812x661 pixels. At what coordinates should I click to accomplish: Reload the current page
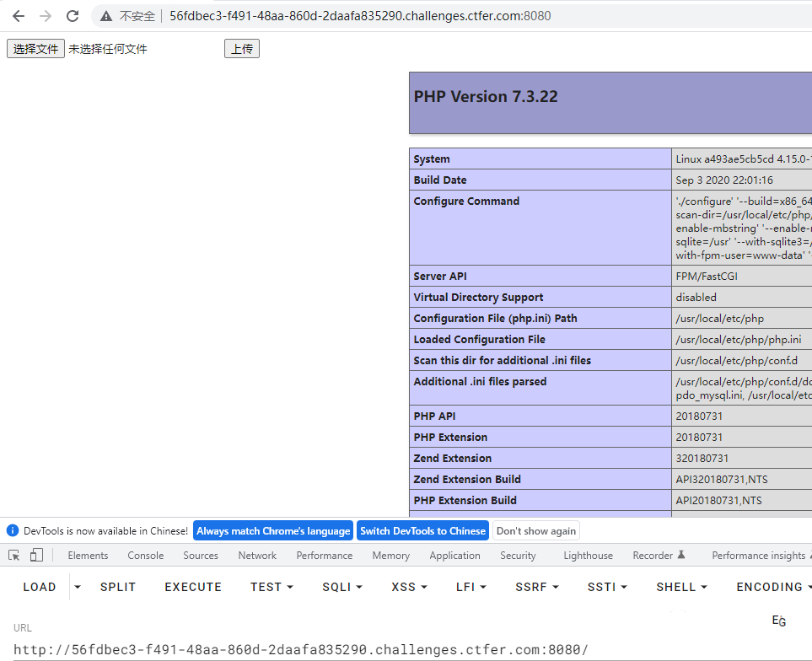pyautogui.click(x=73, y=16)
